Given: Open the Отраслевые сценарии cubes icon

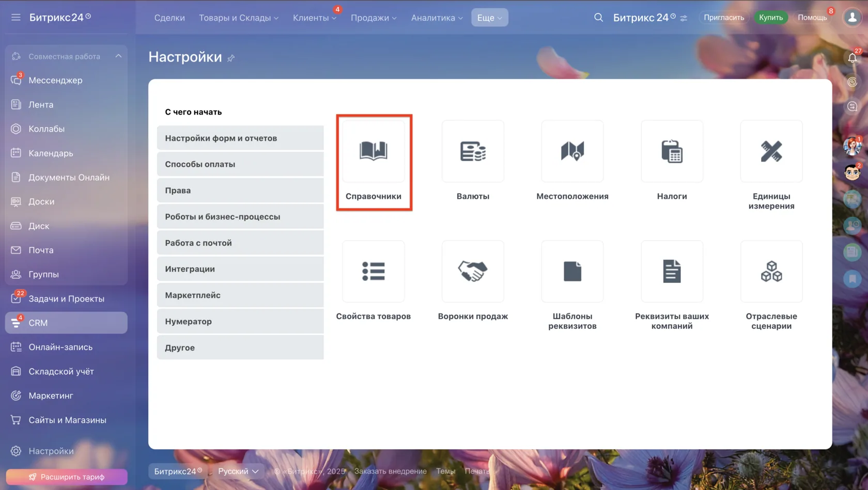Looking at the screenshot, I should click(771, 271).
